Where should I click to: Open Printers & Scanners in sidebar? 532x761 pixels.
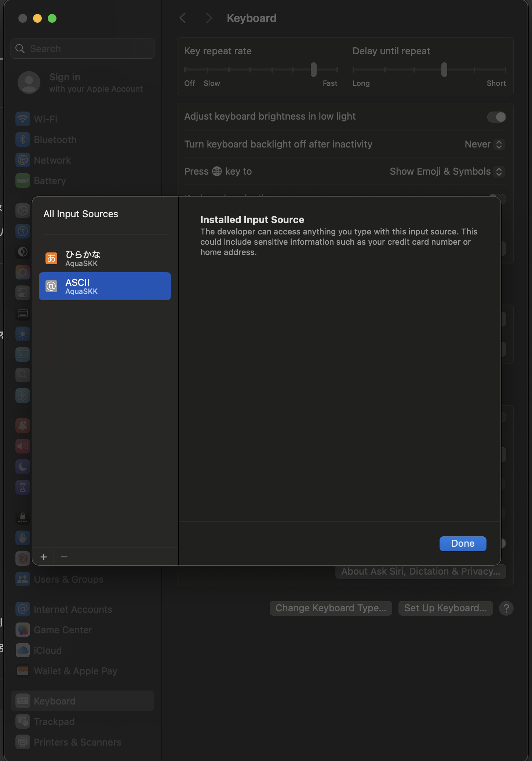pyautogui.click(x=83, y=742)
